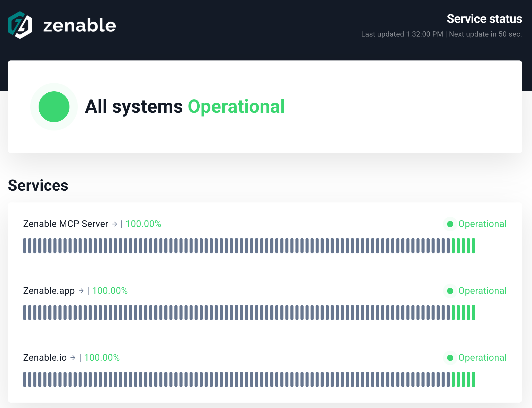The image size is (532, 408).
Task: Click the green status dot for Zenable MCP Server
Action: click(450, 224)
